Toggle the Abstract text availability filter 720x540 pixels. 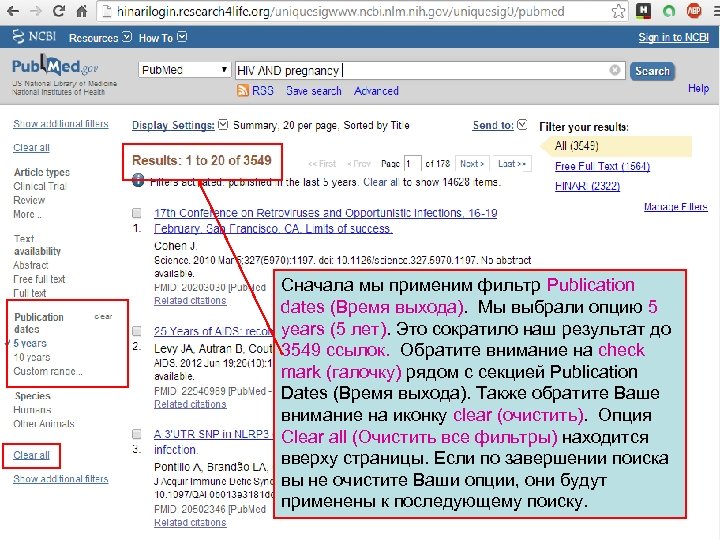click(31, 265)
